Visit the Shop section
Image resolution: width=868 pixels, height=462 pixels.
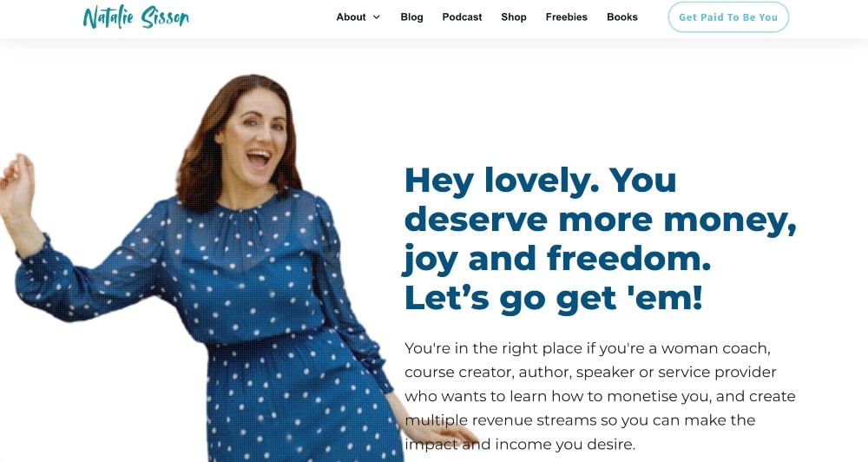click(x=514, y=17)
